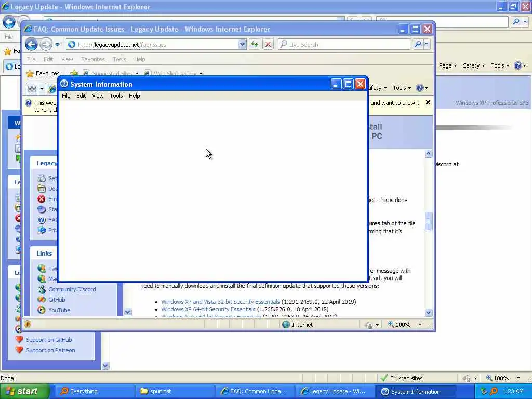
Task: Open Support on Patreon link
Action: click(50, 350)
